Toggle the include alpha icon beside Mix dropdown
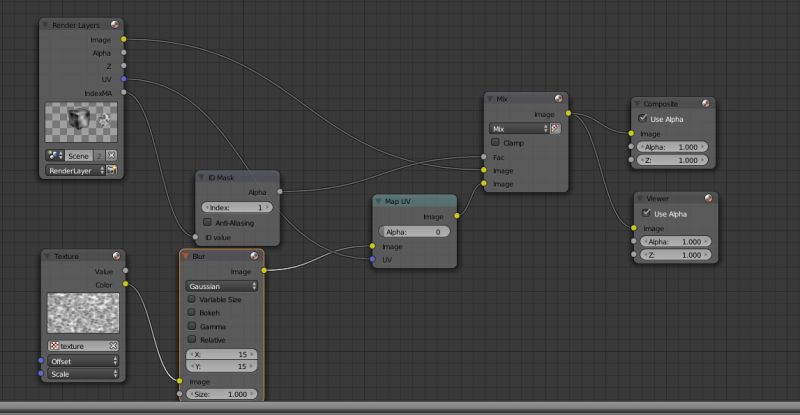 (556, 128)
